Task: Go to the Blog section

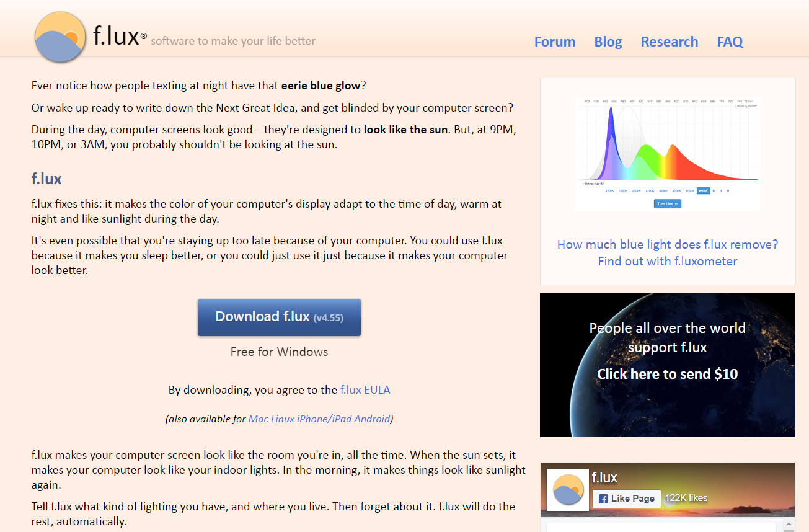Action: point(608,42)
